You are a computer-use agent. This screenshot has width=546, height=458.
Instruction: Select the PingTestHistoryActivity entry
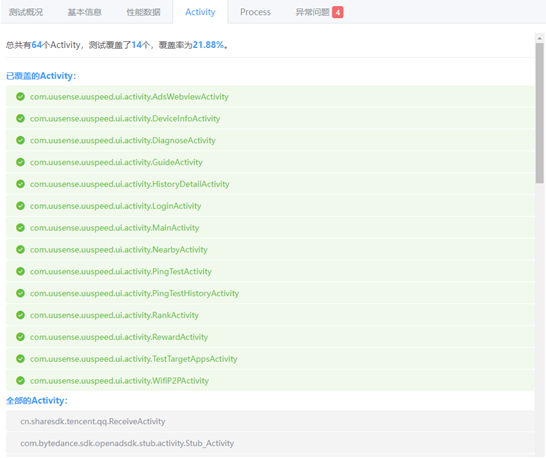click(x=270, y=293)
